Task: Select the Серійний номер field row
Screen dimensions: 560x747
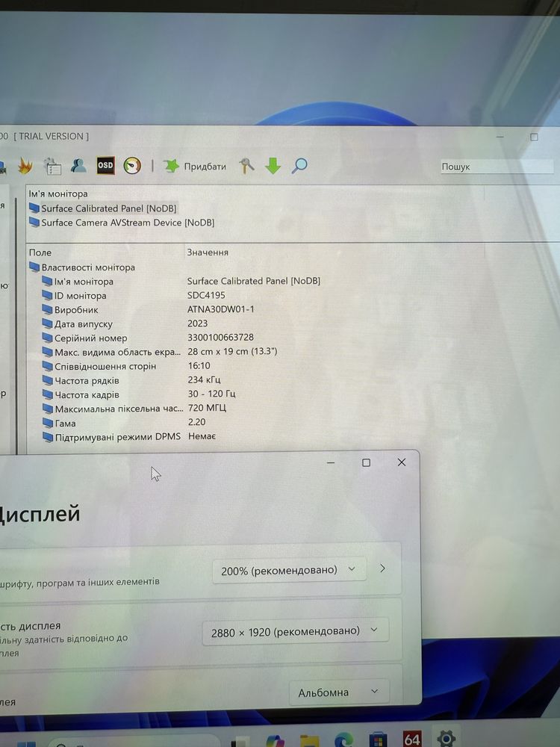Action: (84, 338)
